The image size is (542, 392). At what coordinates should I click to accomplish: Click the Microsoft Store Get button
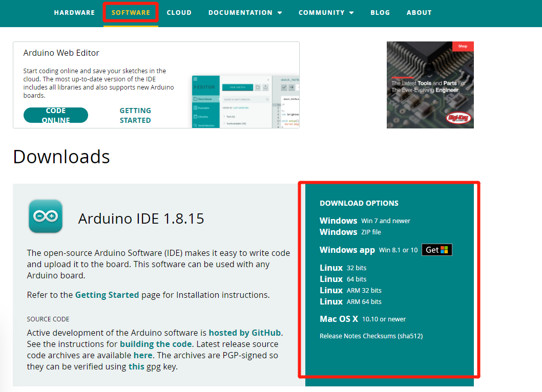click(x=437, y=250)
